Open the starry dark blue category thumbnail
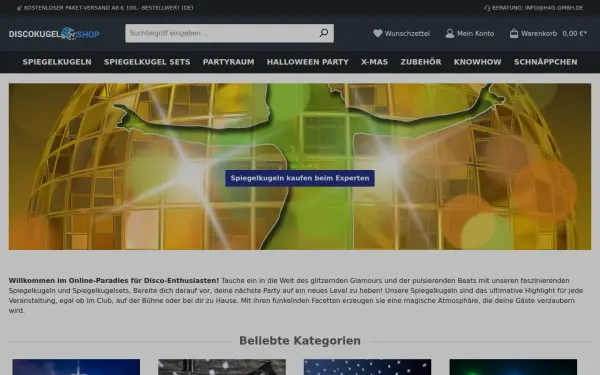Viewport: 600px width, 375px height. pyautogui.click(x=367, y=367)
